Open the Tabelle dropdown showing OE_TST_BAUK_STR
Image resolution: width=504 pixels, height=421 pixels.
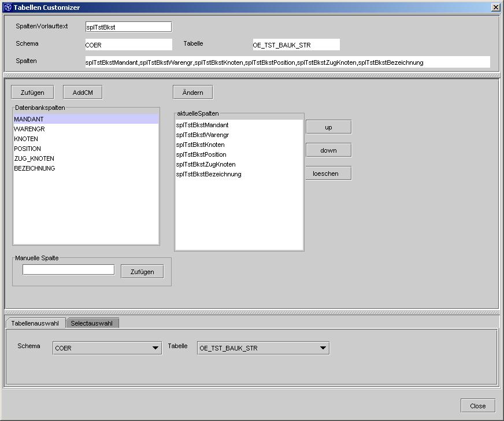[x=263, y=348]
